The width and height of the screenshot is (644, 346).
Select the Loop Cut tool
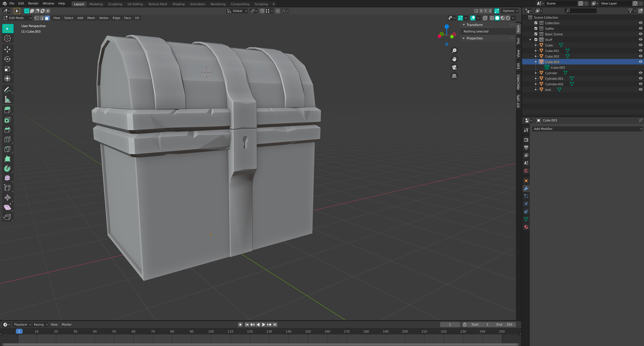(7, 139)
